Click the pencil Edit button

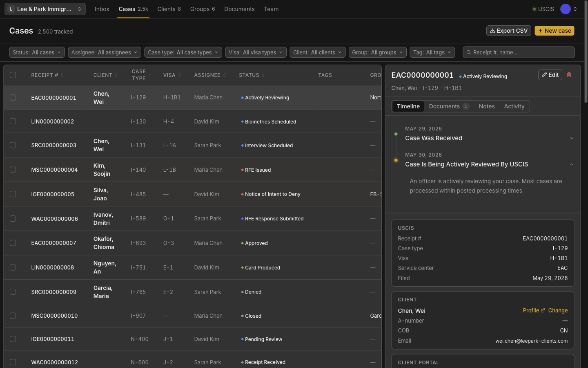click(x=550, y=75)
